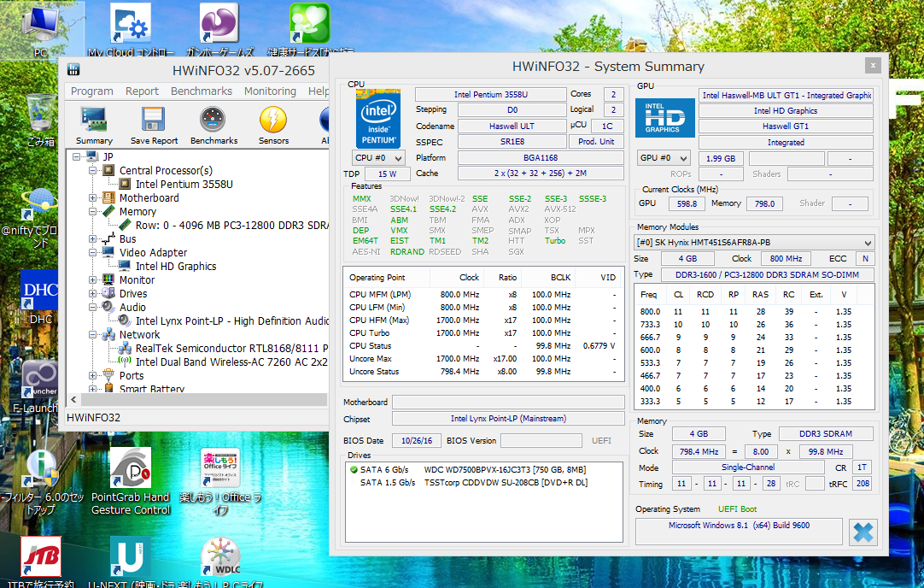Image resolution: width=924 pixels, height=588 pixels.
Task: Click the blue X close icon in System Summary
Action: [863, 532]
